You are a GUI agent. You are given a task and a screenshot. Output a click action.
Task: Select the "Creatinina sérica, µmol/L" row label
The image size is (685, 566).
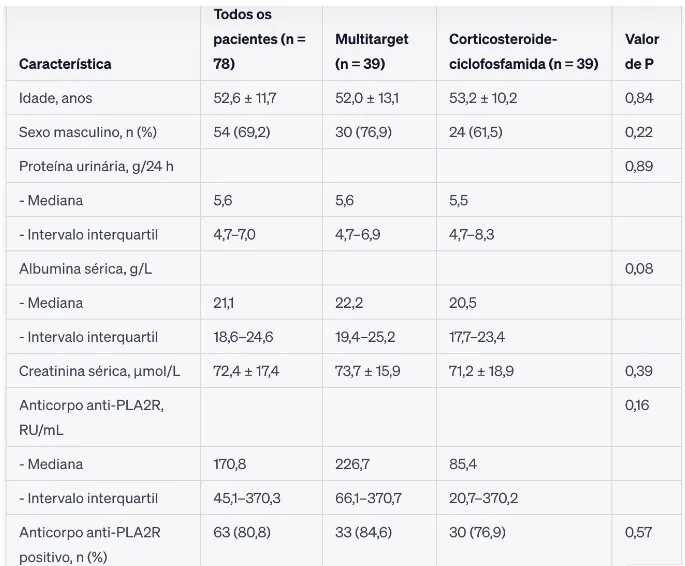[99, 371]
